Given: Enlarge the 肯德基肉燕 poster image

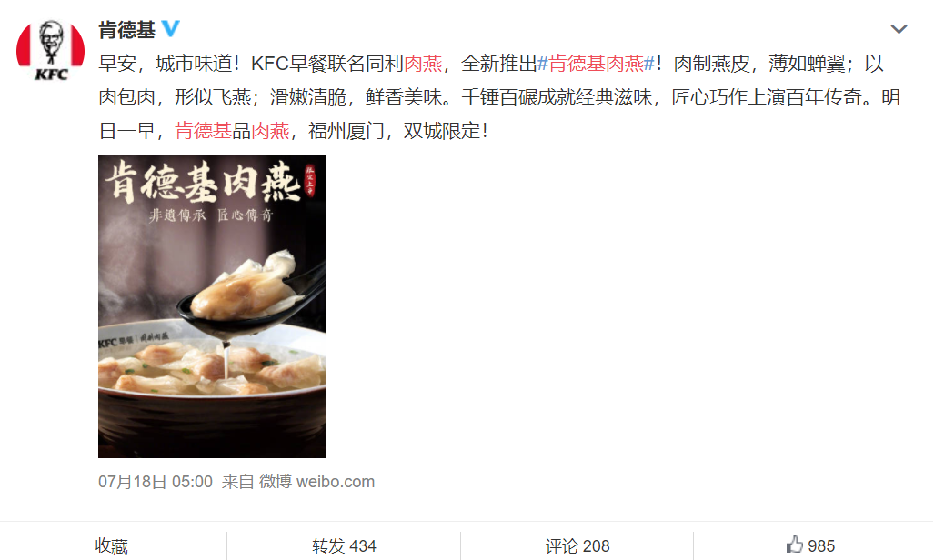Looking at the screenshot, I should coord(212,306).
